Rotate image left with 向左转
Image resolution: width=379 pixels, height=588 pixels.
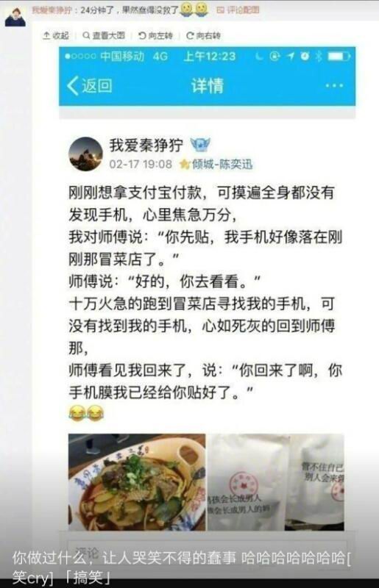coord(155,35)
